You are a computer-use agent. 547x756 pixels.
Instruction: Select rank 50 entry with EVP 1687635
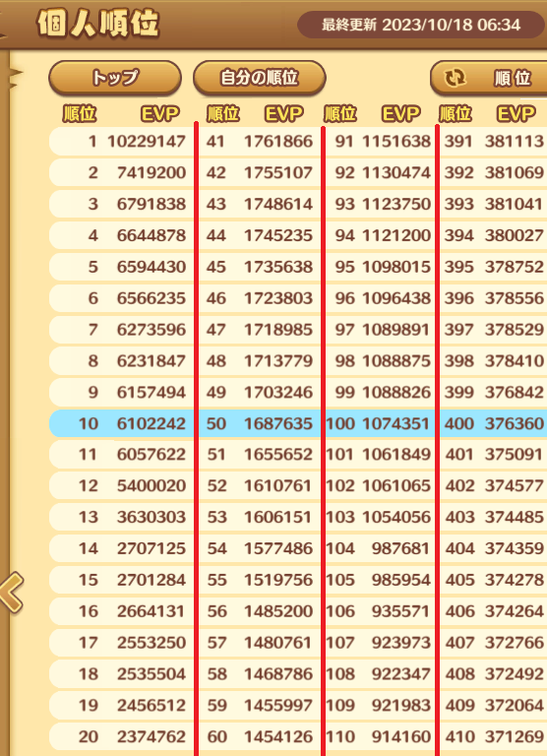coord(260,424)
